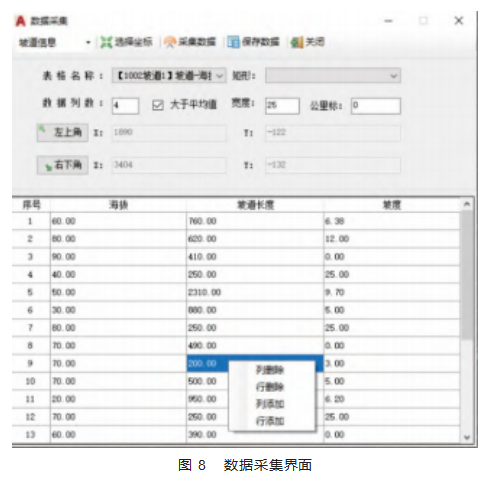Click the 选择坐标 toolbar icon
Screen dimensions: 494x485
(x=106, y=42)
